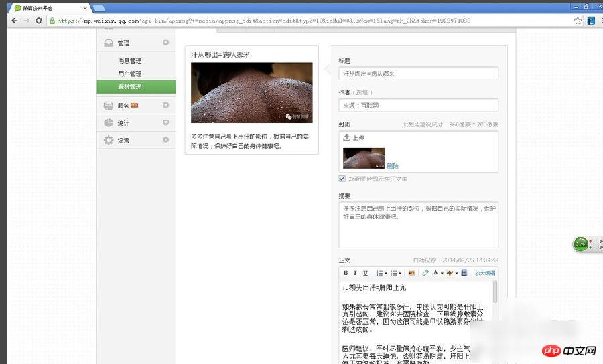
Task: Click the blue document icon in toolbar
Action: pos(464,272)
